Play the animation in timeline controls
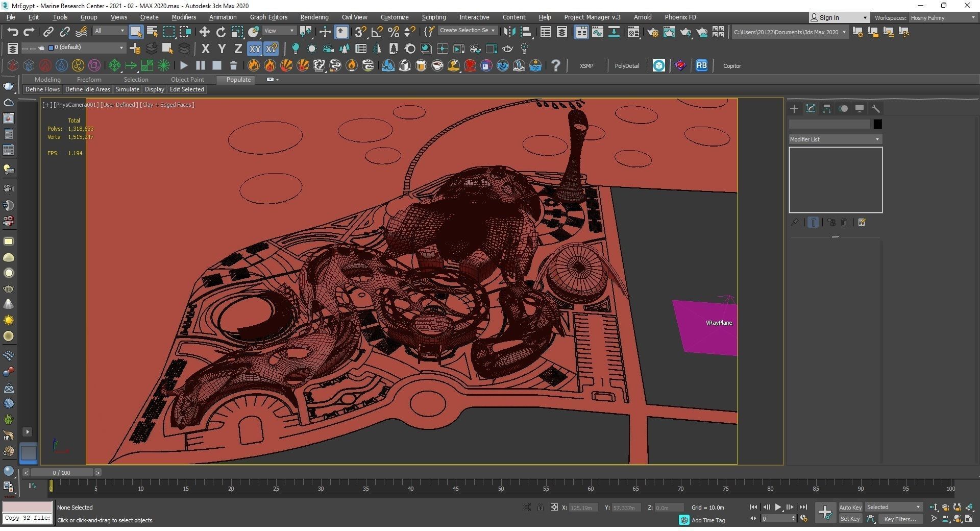980x531 pixels. (x=778, y=507)
